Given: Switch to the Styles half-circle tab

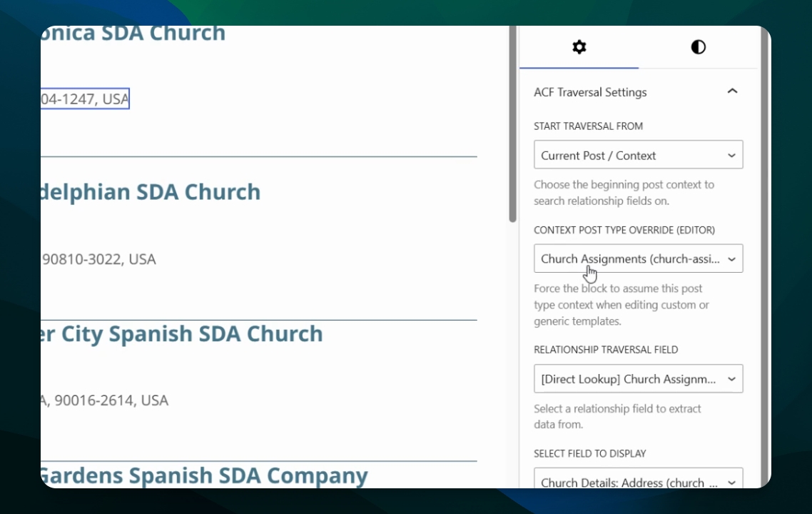Looking at the screenshot, I should tap(698, 47).
